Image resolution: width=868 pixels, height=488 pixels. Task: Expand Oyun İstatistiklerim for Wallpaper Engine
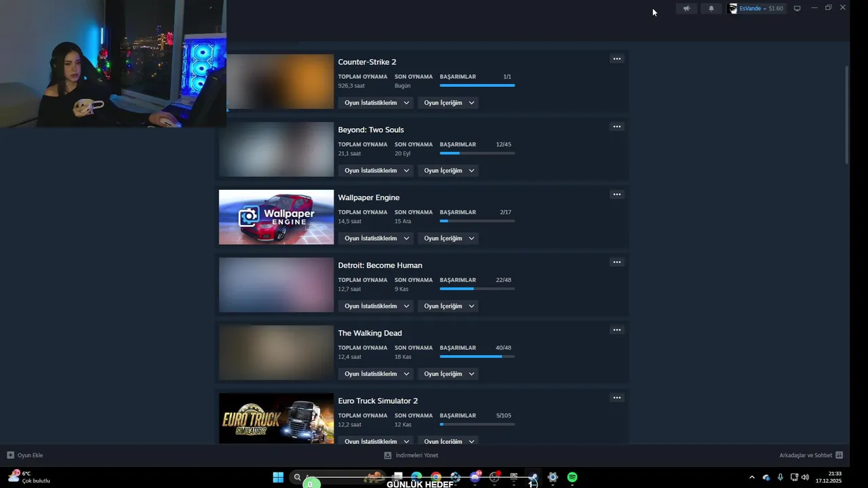[x=377, y=239]
